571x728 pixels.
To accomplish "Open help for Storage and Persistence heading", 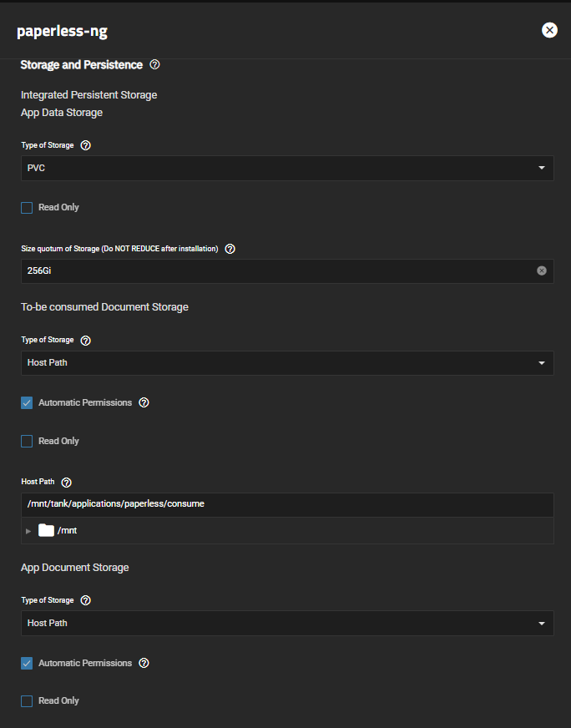I will (x=154, y=64).
